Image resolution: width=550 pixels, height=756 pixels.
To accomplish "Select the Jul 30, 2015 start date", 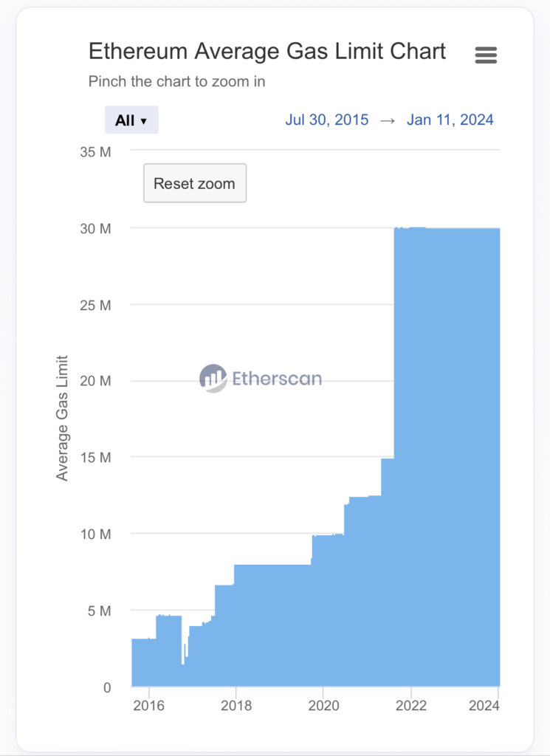I will click(327, 120).
